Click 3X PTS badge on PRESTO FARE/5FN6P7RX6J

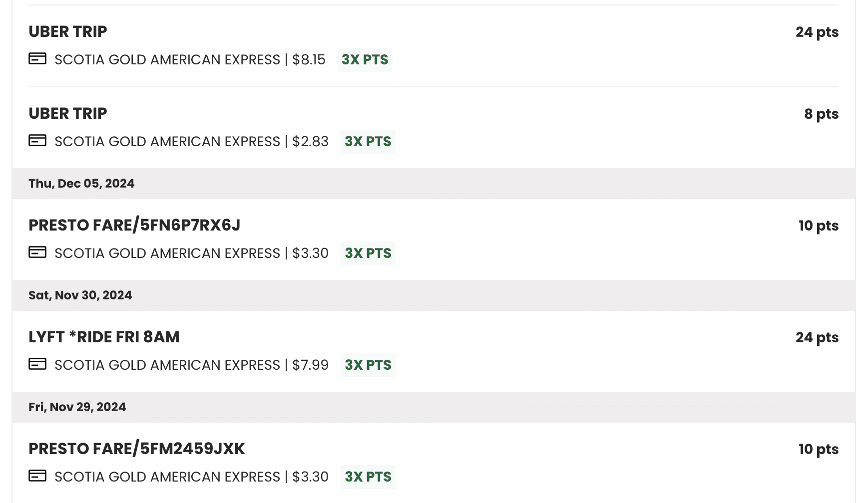click(368, 253)
